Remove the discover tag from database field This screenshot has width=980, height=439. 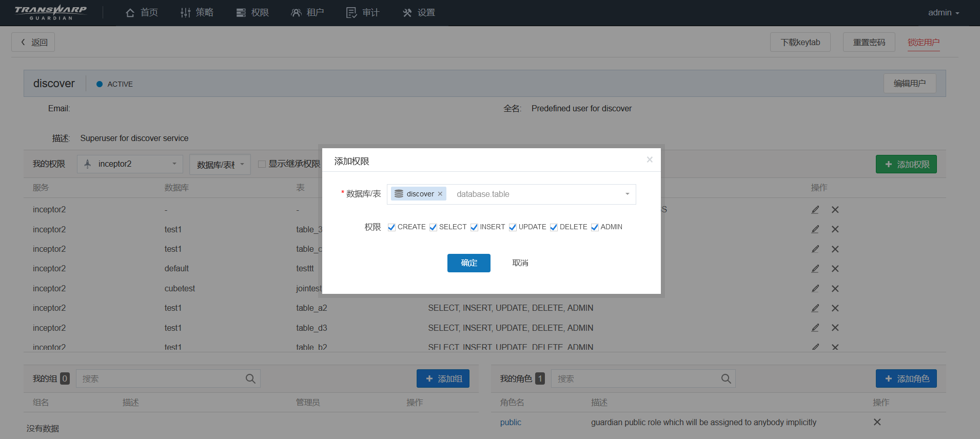click(x=440, y=194)
